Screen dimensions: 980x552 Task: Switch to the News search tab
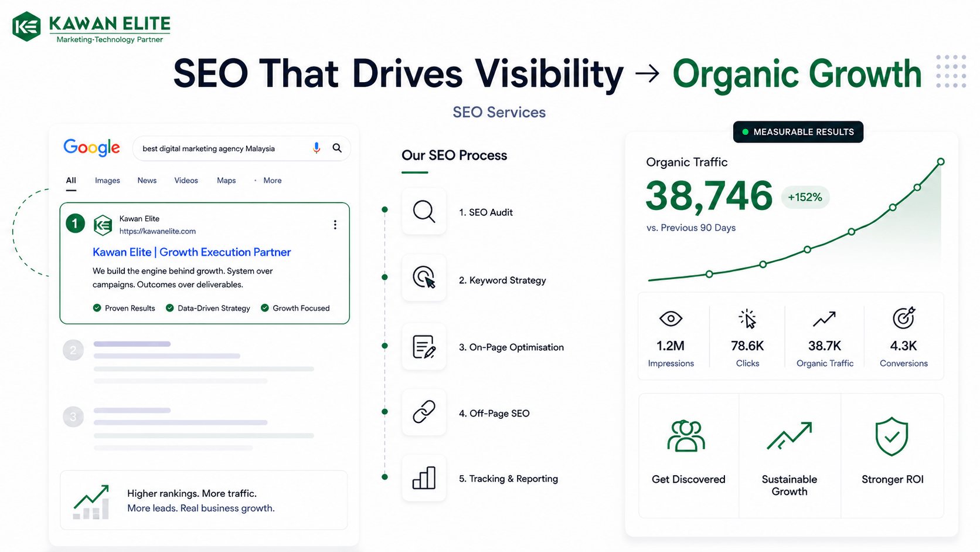[x=147, y=181]
